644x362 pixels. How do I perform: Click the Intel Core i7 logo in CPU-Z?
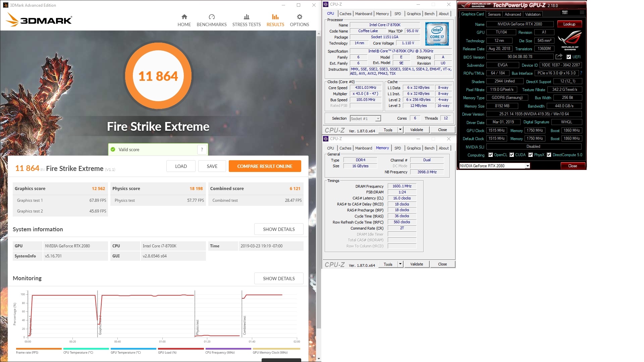(x=437, y=34)
